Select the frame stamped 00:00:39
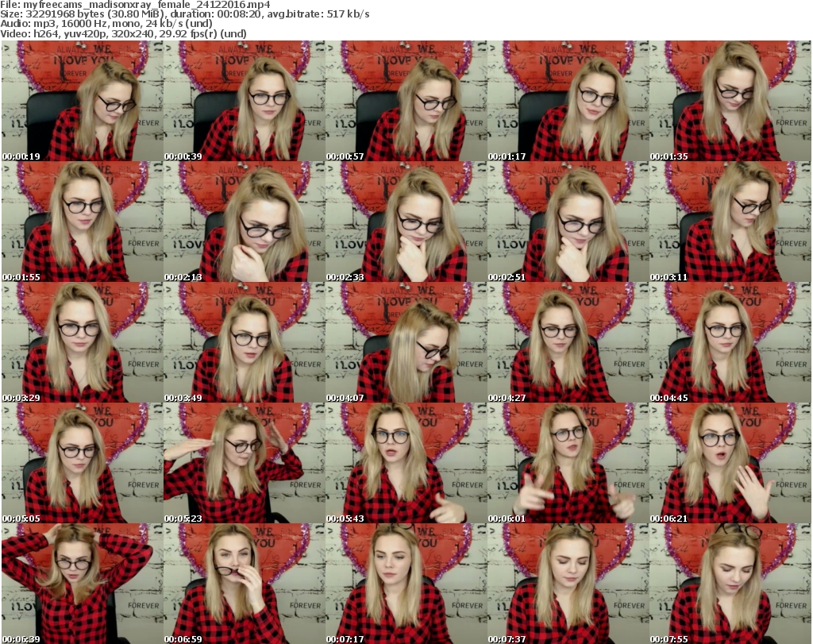 point(245,101)
